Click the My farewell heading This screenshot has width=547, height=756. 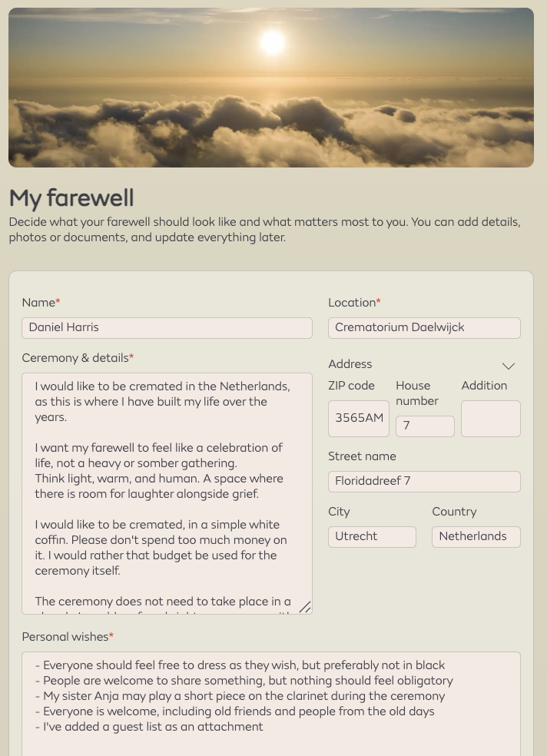71,198
